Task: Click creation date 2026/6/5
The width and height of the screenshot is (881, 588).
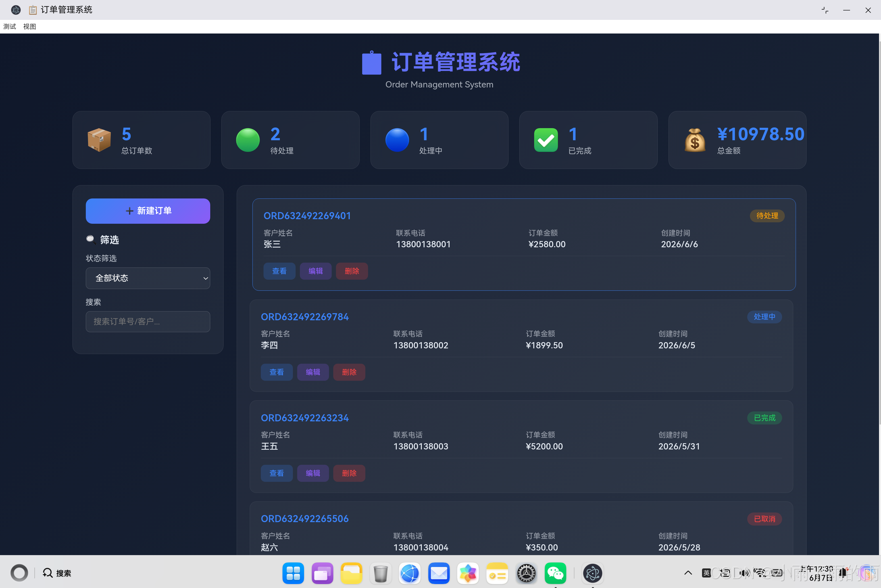Action: [677, 345]
